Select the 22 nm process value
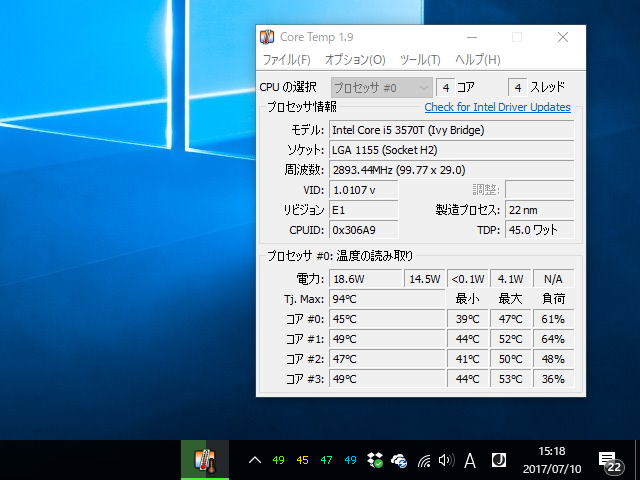 coord(540,210)
